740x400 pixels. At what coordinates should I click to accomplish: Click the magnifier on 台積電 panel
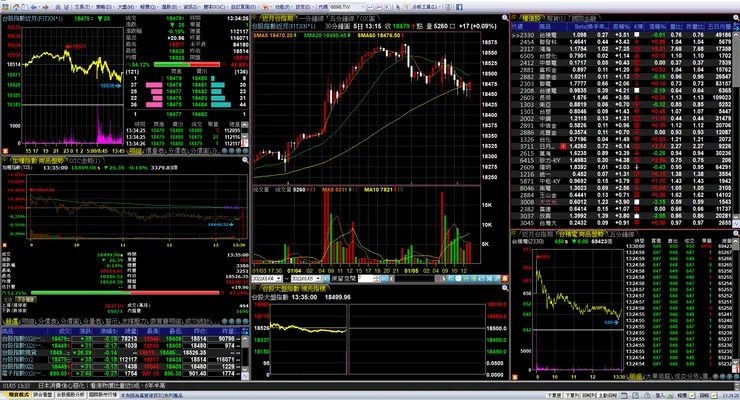coord(736,233)
